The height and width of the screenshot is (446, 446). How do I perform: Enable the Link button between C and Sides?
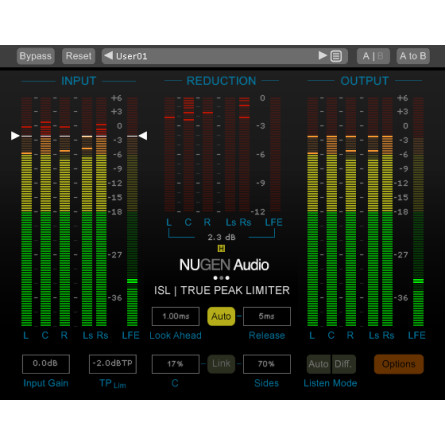[x=221, y=364]
